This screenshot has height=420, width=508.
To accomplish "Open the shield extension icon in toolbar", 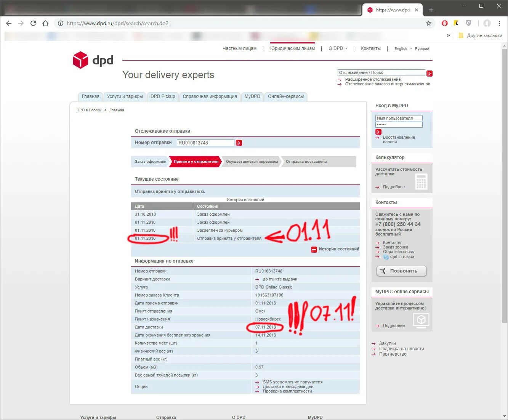I will click(x=469, y=23).
